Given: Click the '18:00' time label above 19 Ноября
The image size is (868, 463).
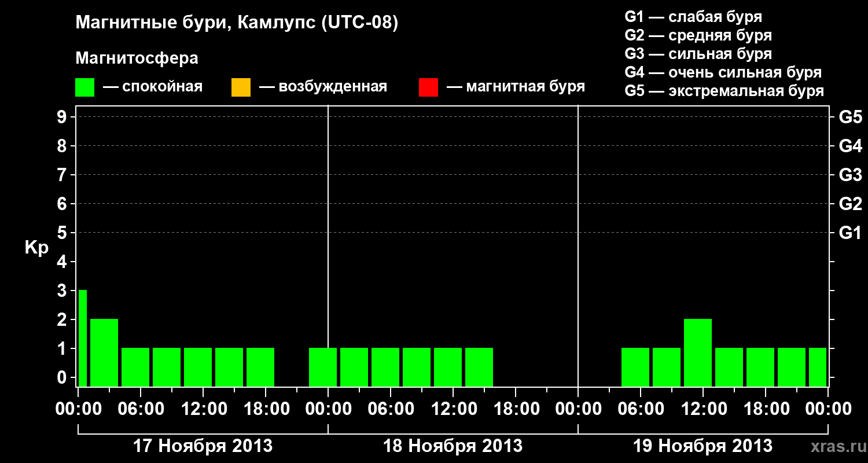Looking at the screenshot, I should [766, 409].
